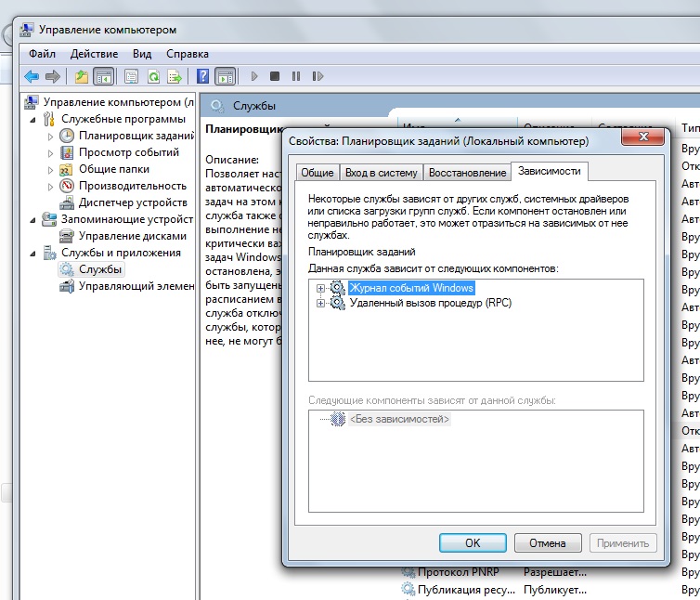Click the Применить button
Viewport: 700px width, 600px height.
tap(623, 542)
